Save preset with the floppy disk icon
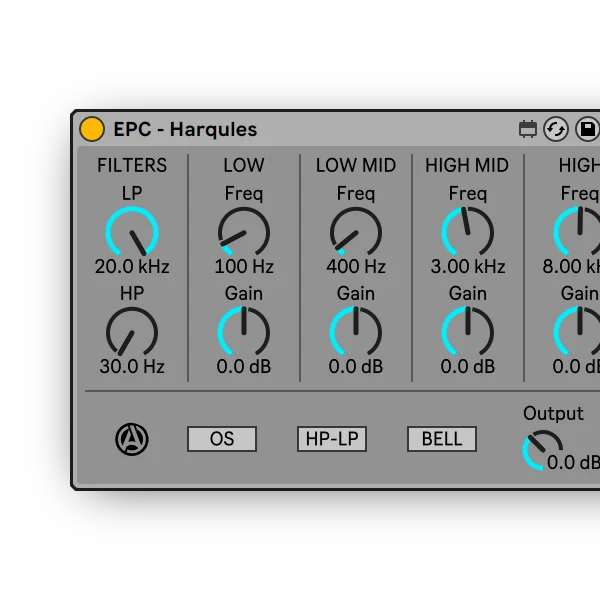Screen dimensions: 600x600 pos(588,129)
